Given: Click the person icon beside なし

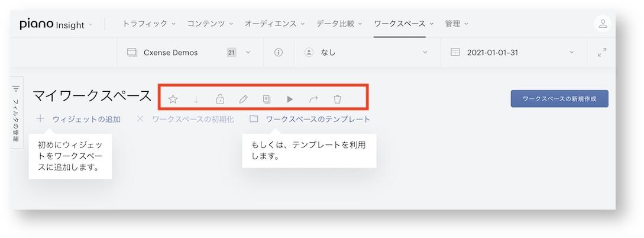Looking at the screenshot, I should coord(309,53).
